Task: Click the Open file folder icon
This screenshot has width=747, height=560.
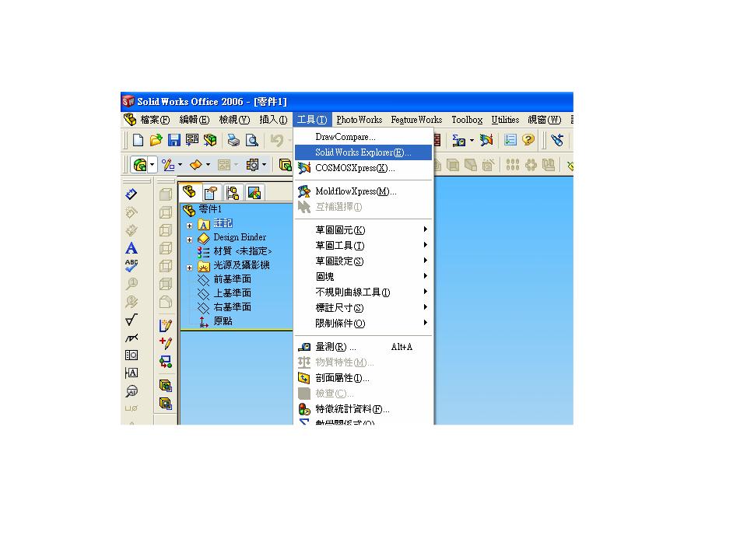Action: (156, 140)
